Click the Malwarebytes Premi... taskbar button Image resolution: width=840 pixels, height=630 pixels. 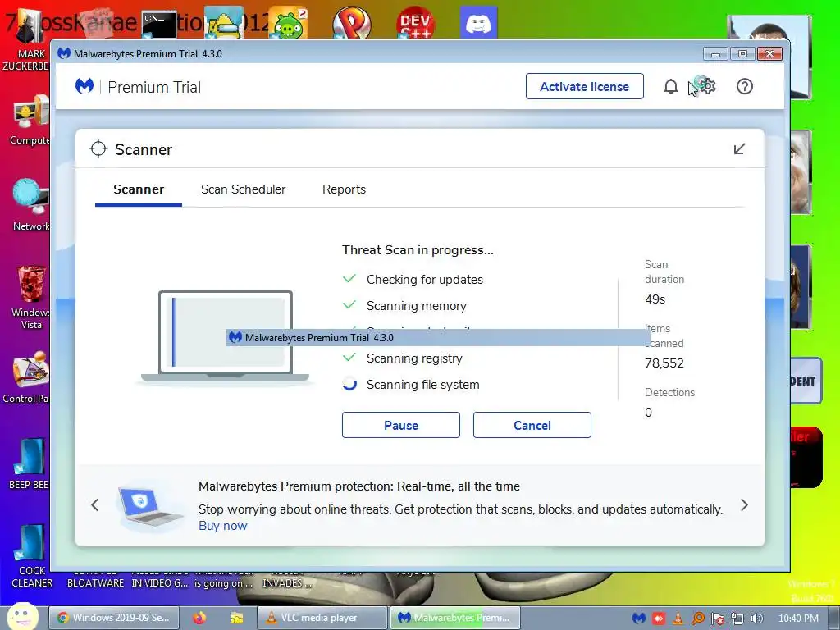coord(454,618)
